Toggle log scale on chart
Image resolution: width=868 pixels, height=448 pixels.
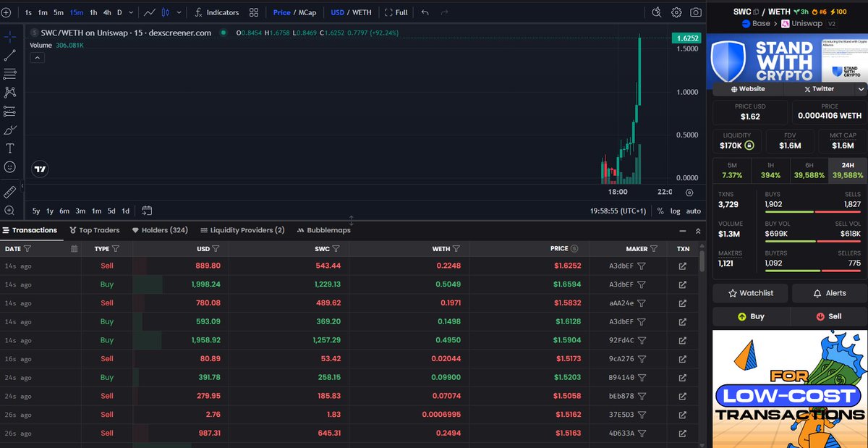pos(676,211)
